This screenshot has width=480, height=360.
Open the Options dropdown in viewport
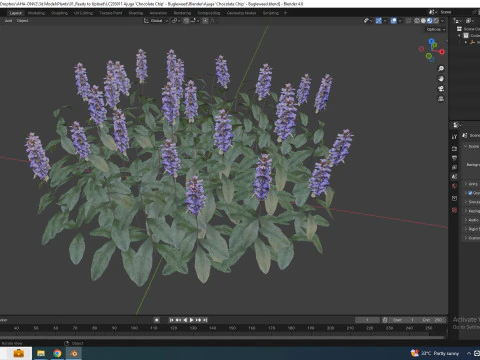pos(436,29)
